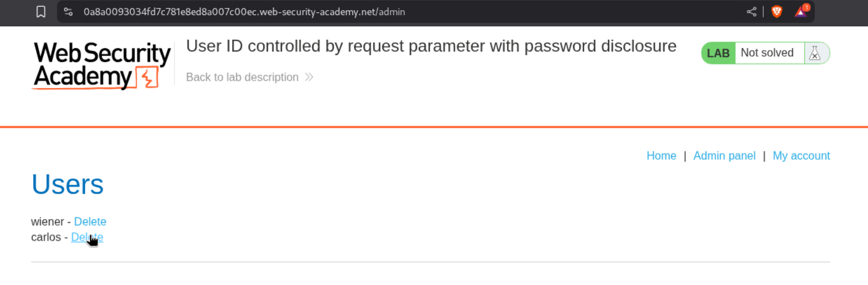Click the carlos username text
Viewport: 868px width, 285px height.
[x=46, y=237]
